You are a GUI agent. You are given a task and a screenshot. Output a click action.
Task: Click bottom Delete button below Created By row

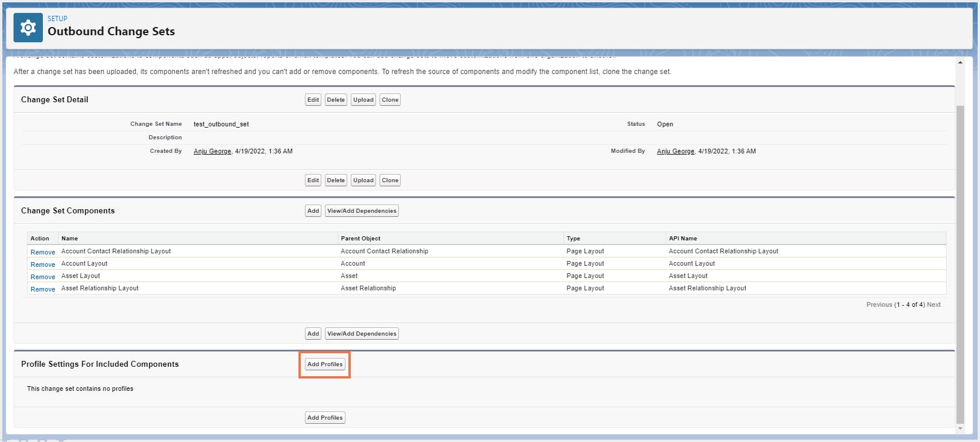tap(336, 180)
